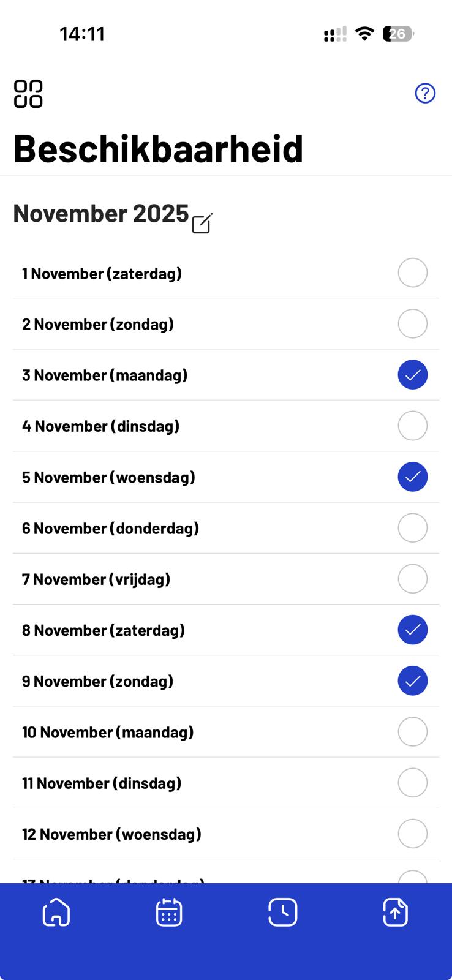Tap the Wi-Fi status icon

tap(364, 34)
